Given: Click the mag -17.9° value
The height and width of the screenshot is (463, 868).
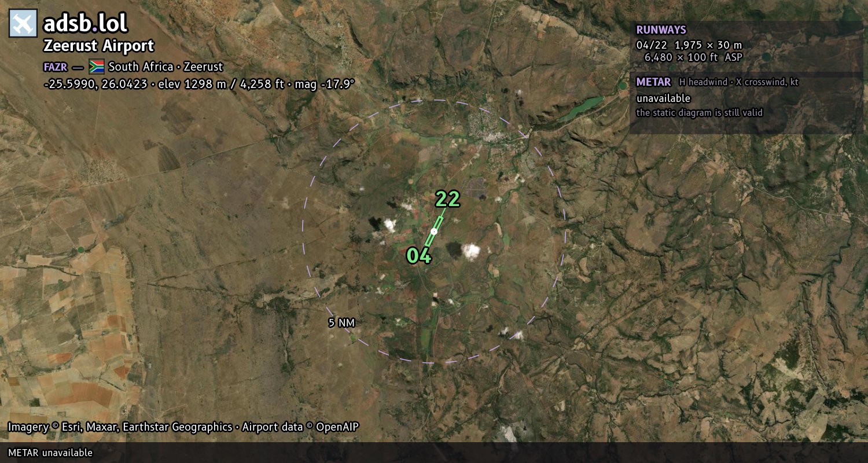Looking at the screenshot, I should 324,84.
